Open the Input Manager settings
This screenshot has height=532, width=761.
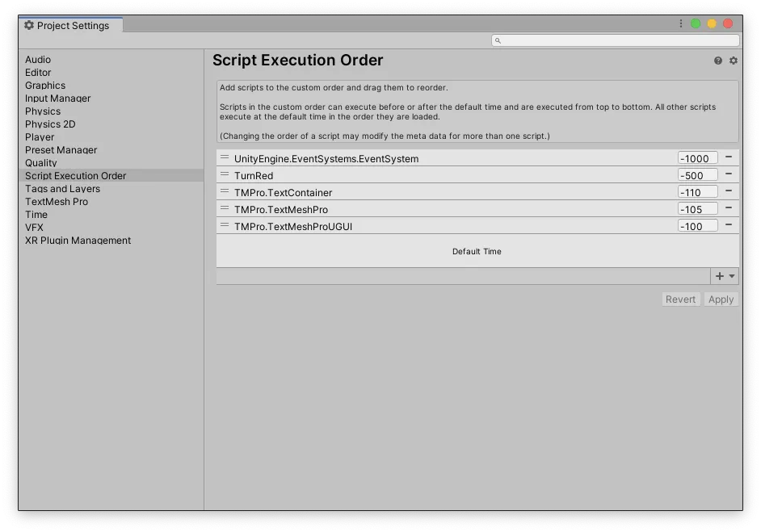point(57,98)
